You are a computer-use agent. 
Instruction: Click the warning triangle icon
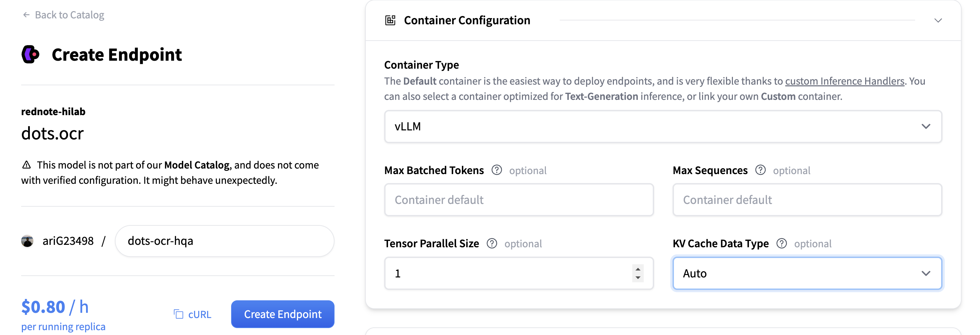(x=26, y=164)
